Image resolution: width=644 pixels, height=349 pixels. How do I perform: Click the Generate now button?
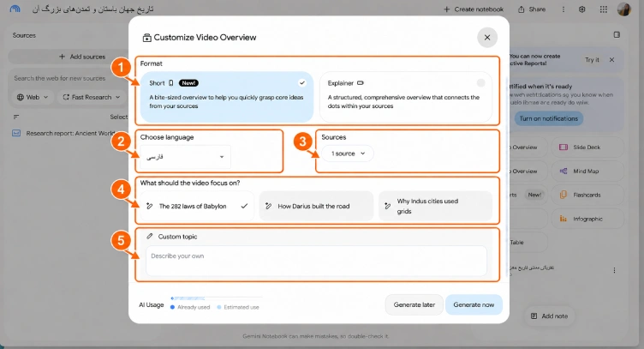(x=474, y=304)
